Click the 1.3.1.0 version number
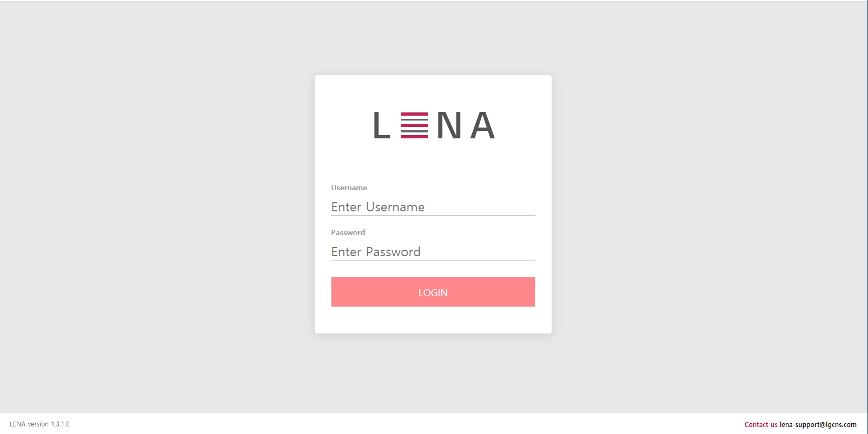Viewport: 868px width, 434px height. click(60, 424)
